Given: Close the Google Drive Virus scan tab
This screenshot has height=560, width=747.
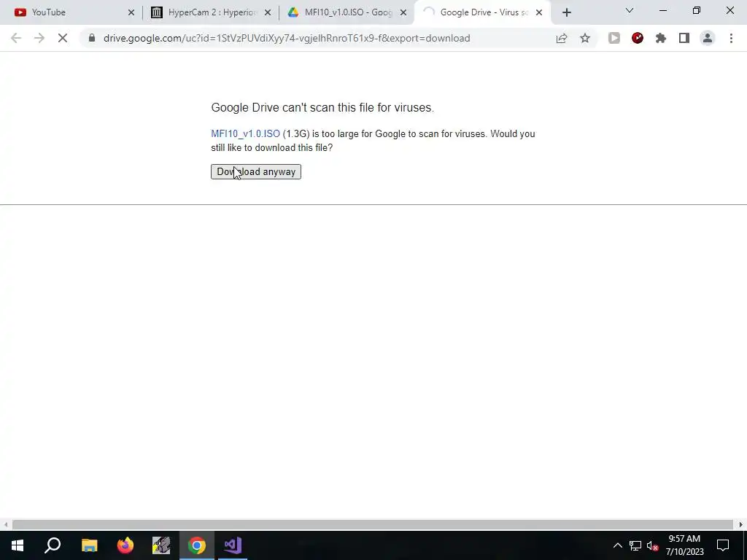Looking at the screenshot, I should (539, 12).
